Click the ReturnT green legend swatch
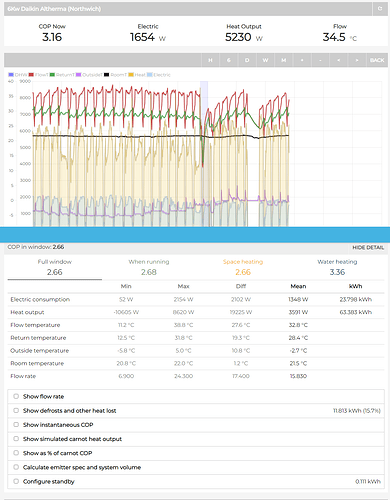Screen dimensions: 390x500 click(52, 75)
